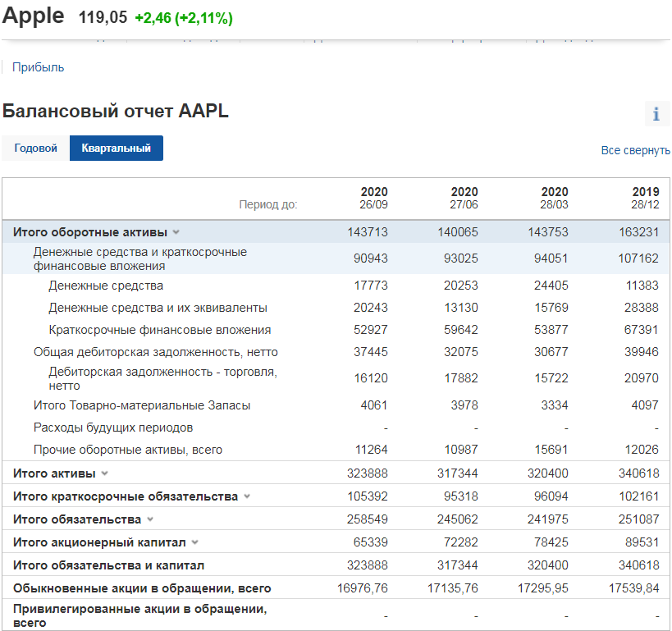This screenshot has width=672, height=631.
Task: Select the Денежные средства и их эквиваленты label
Action: click(158, 308)
